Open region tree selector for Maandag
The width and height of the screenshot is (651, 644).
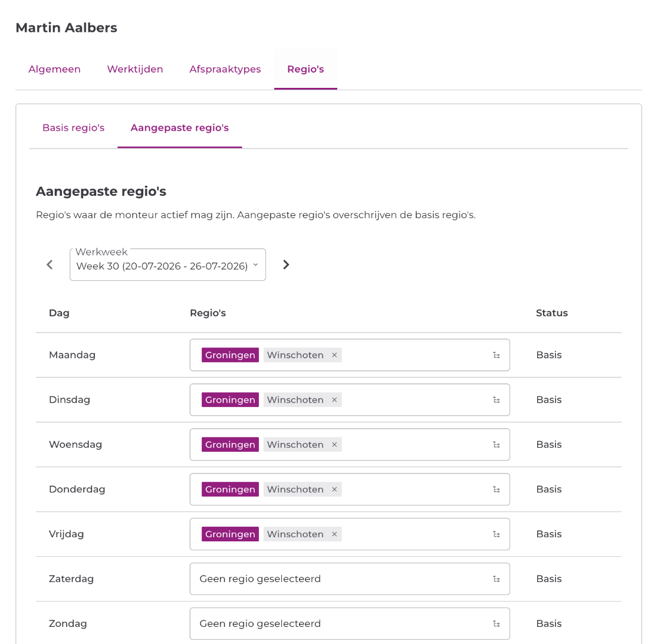[x=496, y=355]
